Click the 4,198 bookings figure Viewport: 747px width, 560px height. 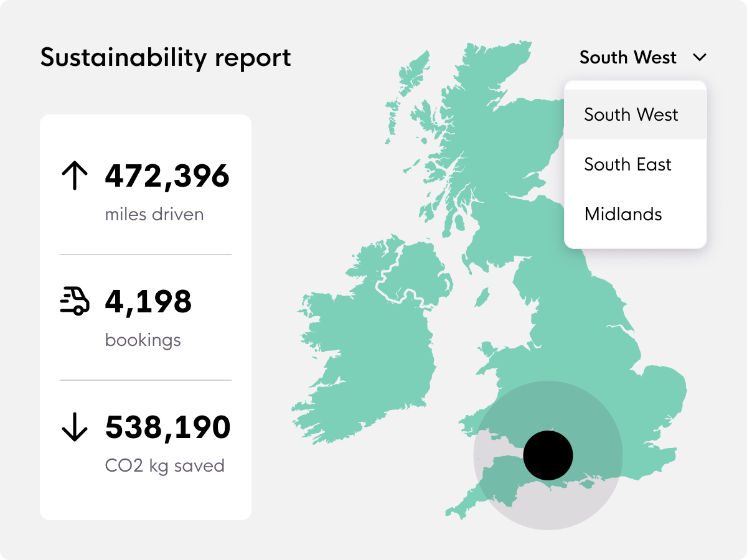pos(148,301)
